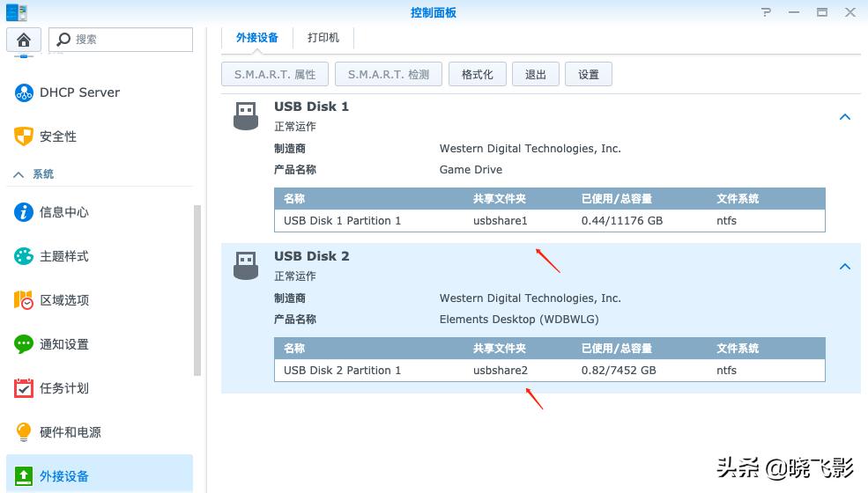868x493 pixels.
Task: Click ntfs cell for USB Disk 2
Action: click(x=726, y=370)
